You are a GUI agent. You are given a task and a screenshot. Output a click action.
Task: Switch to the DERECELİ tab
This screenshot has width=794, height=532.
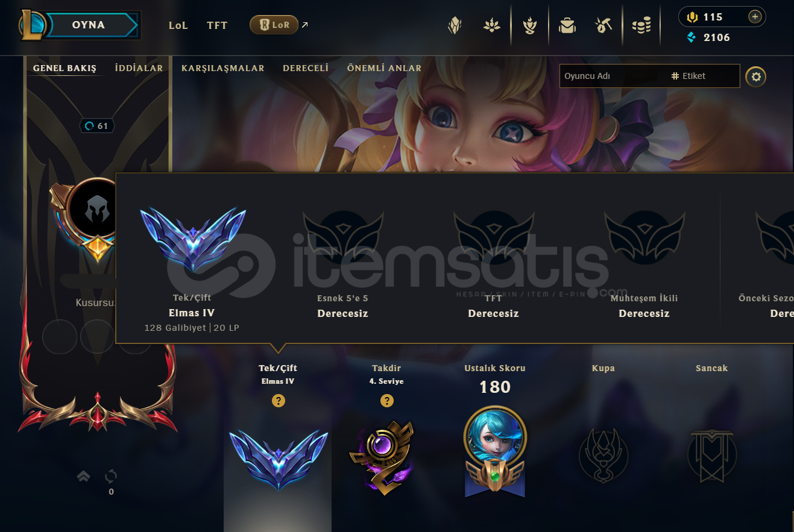coord(306,68)
